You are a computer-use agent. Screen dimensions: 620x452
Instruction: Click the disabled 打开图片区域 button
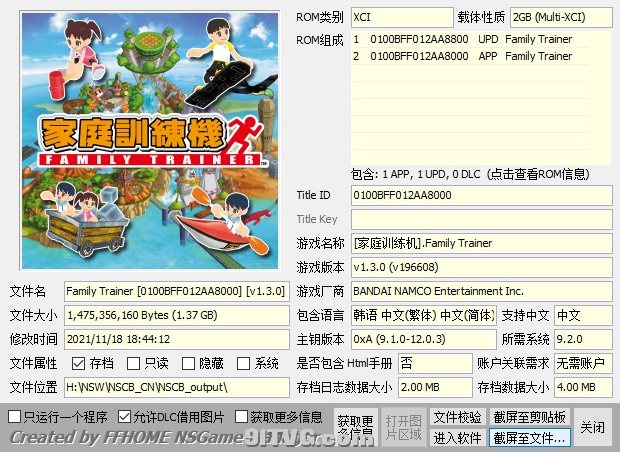pyautogui.click(x=403, y=427)
